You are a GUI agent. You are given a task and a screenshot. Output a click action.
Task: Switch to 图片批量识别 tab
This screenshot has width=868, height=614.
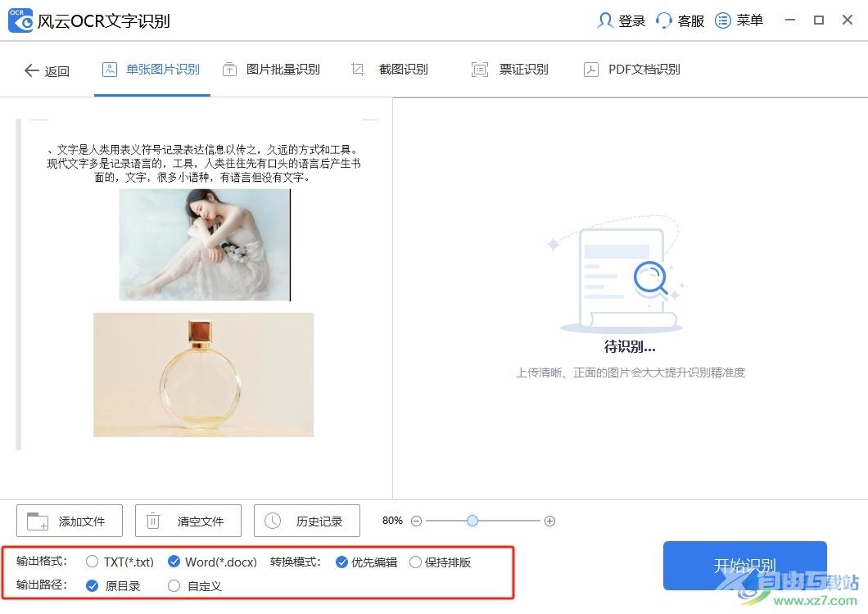coord(271,70)
